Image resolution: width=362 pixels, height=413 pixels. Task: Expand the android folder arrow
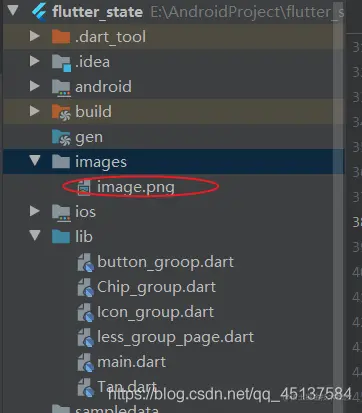(35, 86)
